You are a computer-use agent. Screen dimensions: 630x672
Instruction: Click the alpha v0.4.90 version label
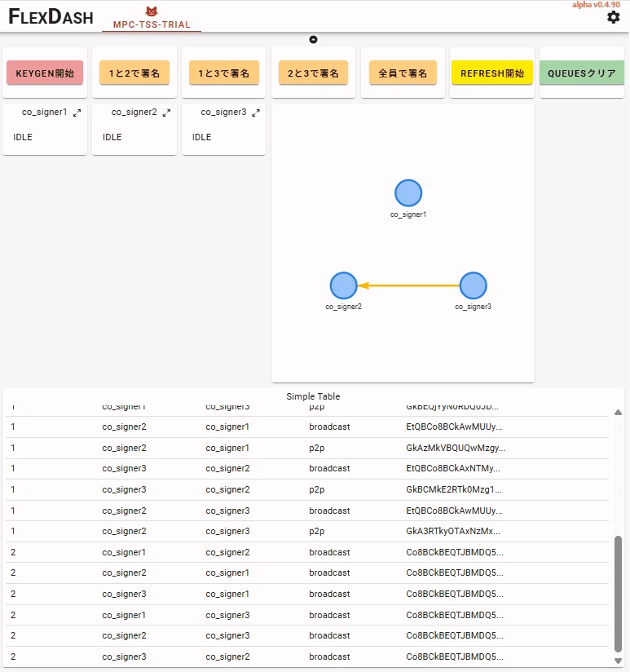click(x=596, y=5)
